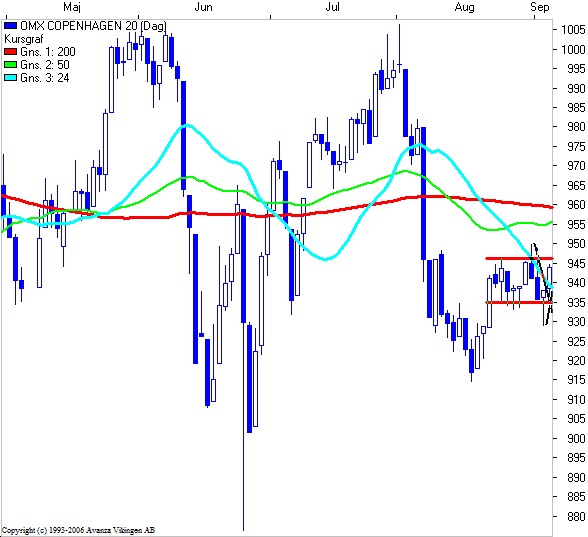Click the blue OMX Copenhagen 20 legend swatch
This screenshot has height=537, width=588.
(10, 26)
